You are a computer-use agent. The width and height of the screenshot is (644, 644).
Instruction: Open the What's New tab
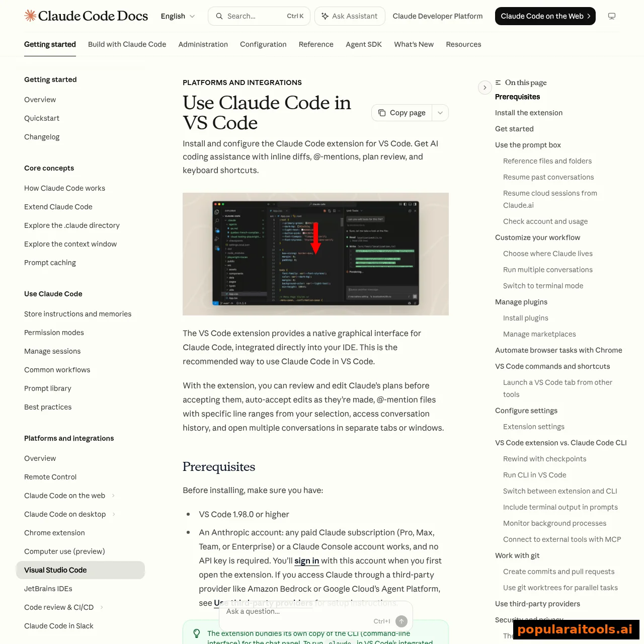point(414,44)
